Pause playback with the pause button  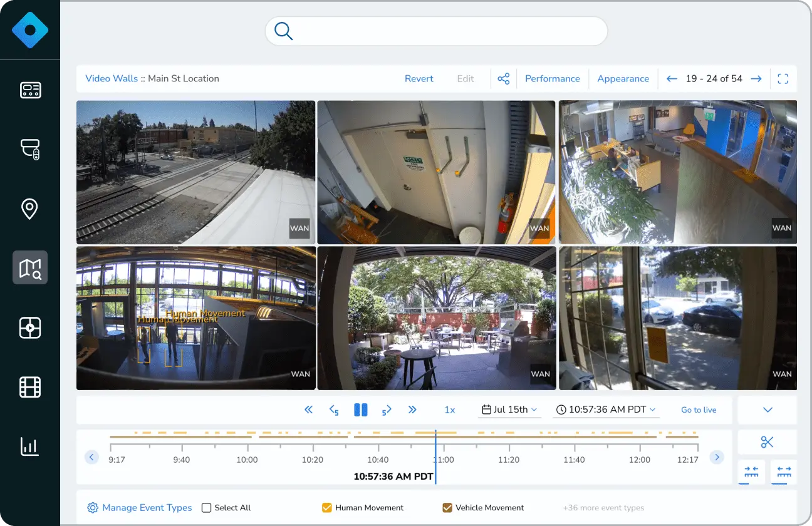click(x=360, y=410)
